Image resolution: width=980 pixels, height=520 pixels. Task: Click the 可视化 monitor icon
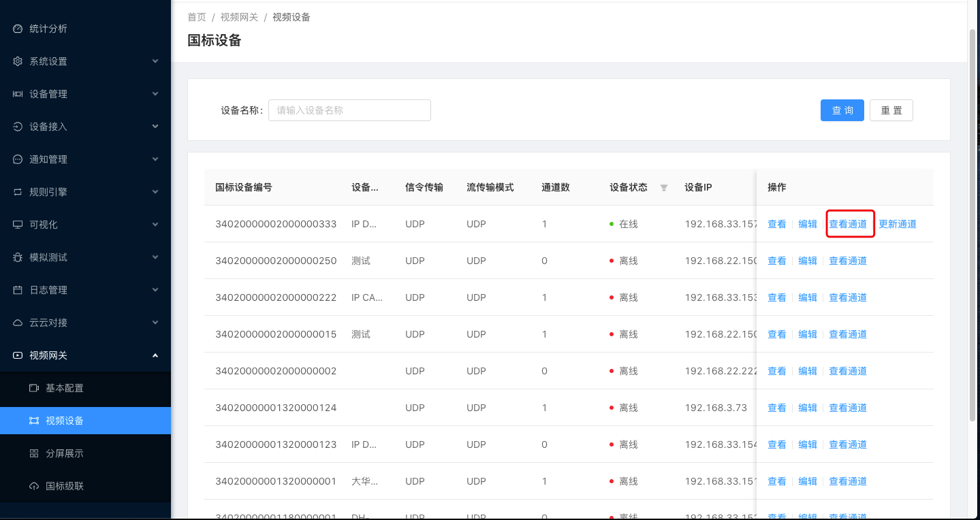18,225
